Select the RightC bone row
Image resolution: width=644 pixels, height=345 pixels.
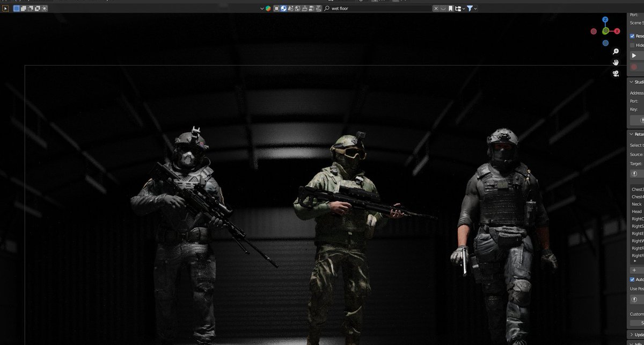pyautogui.click(x=637, y=219)
